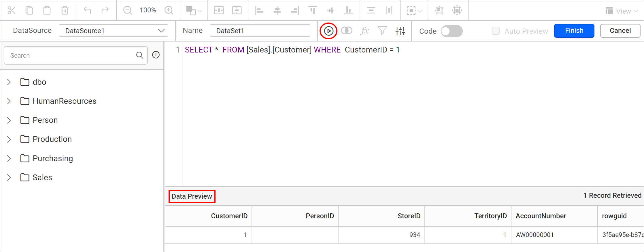
Task: Toggle the Code switch
Action: 452,31
